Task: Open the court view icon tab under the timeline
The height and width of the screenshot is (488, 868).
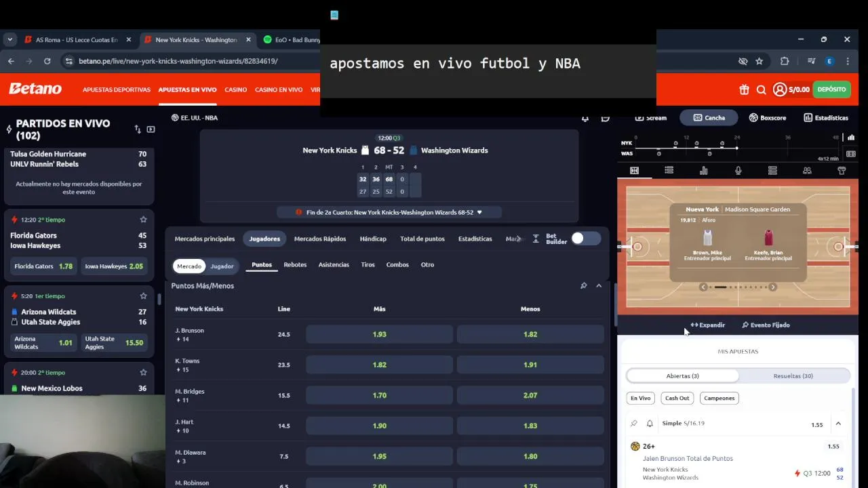Action: pos(635,171)
